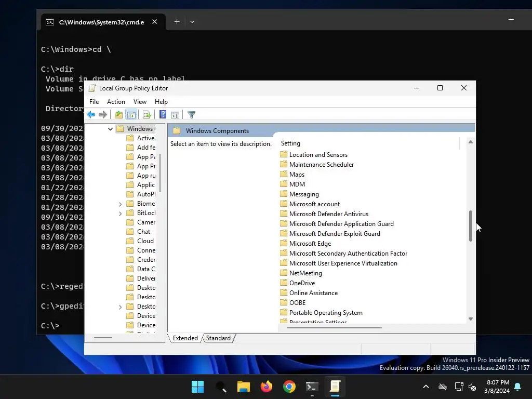Launch Google Chrome from taskbar
Image resolution: width=532 pixels, height=399 pixels.
click(289, 387)
